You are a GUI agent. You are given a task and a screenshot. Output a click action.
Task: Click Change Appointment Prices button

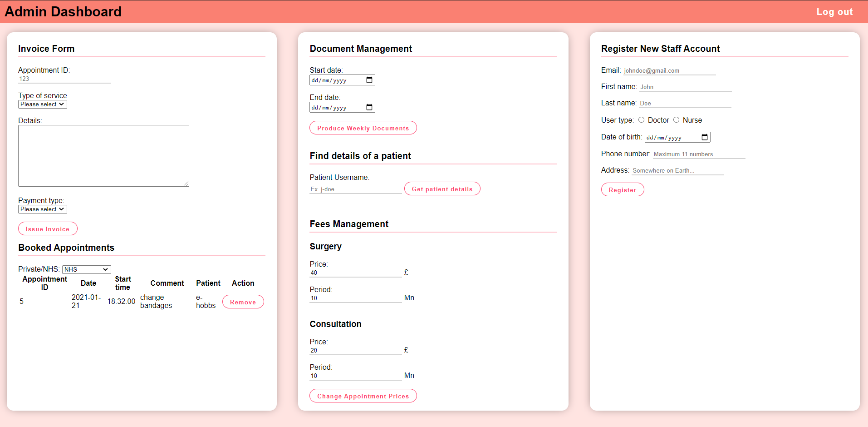pos(363,396)
